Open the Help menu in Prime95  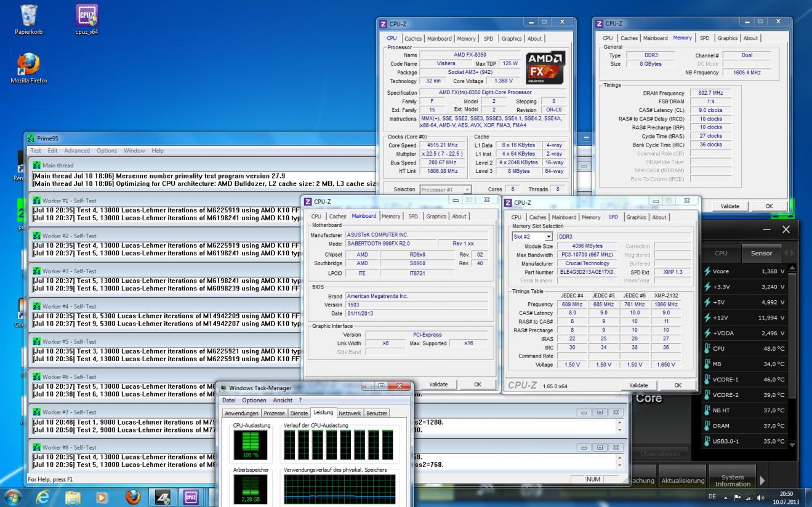click(x=158, y=151)
